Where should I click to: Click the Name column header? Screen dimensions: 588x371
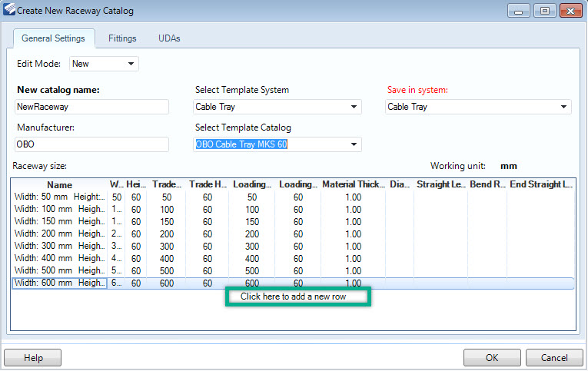click(x=59, y=185)
